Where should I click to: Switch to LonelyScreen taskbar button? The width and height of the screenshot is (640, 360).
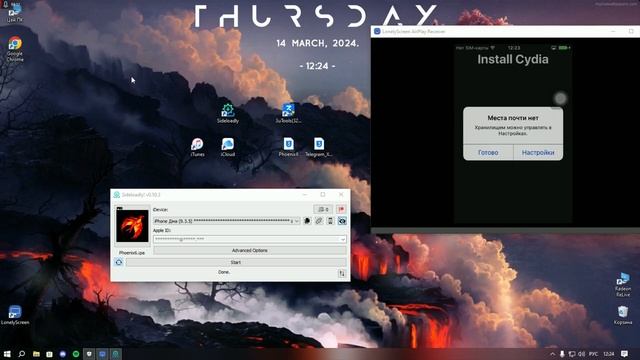click(x=102, y=354)
